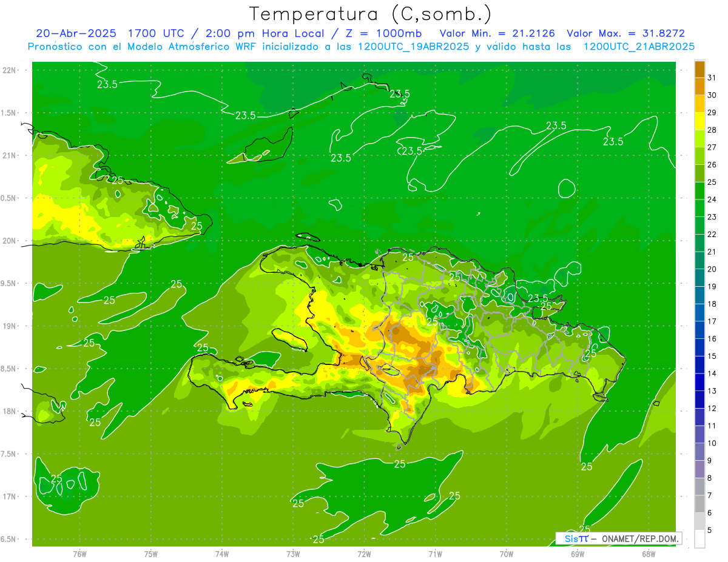Image resolution: width=728 pixels, height=562 pixels.
Task: Pick the purple swatch between 9 and 10
Action: (699, 452)
